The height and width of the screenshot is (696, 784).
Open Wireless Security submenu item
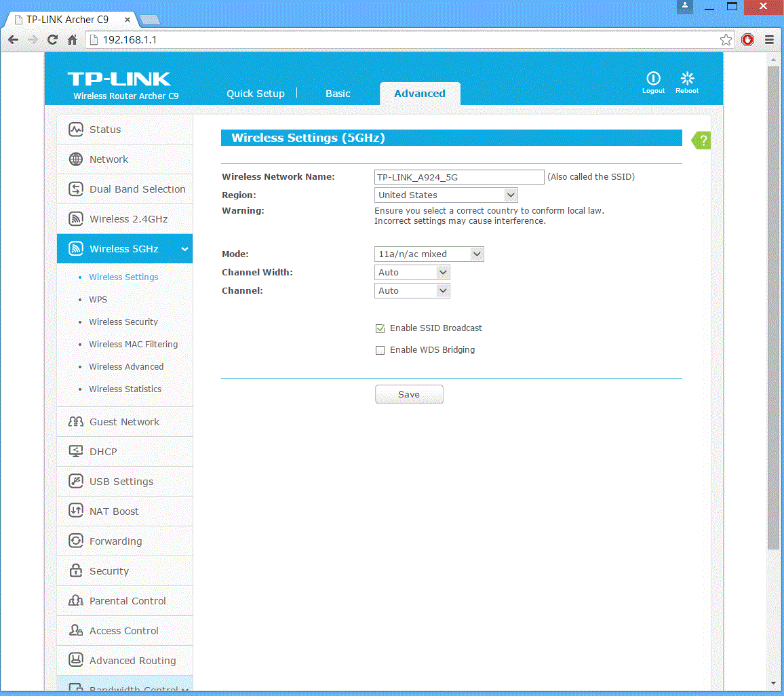[x=123, y=322]
